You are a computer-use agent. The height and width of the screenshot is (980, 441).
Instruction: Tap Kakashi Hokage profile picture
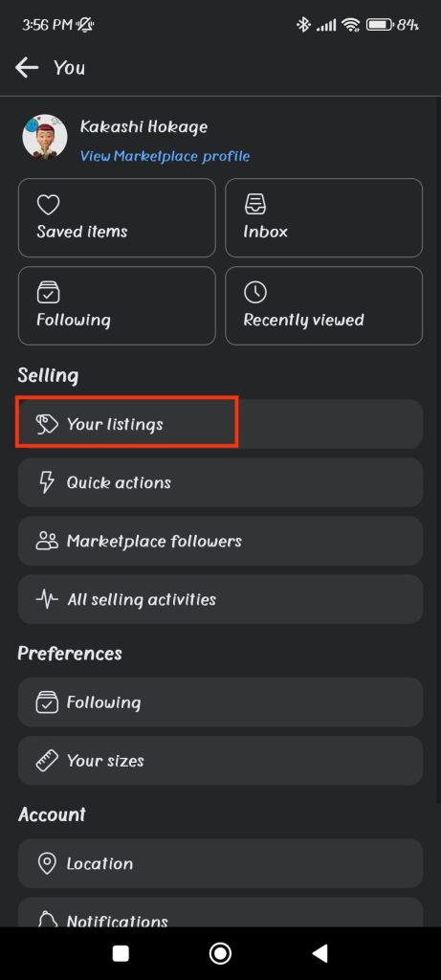click(x=45, y=136)
